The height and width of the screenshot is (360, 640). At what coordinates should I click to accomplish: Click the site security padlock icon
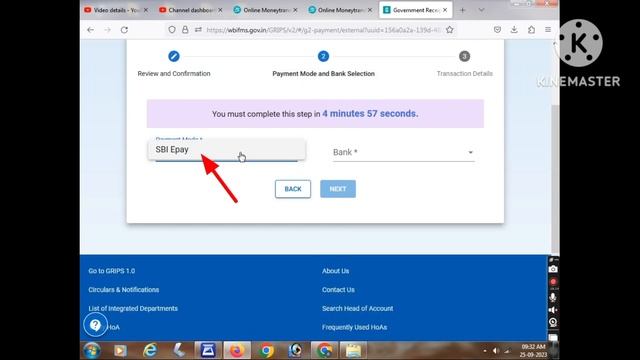[185, 30]
